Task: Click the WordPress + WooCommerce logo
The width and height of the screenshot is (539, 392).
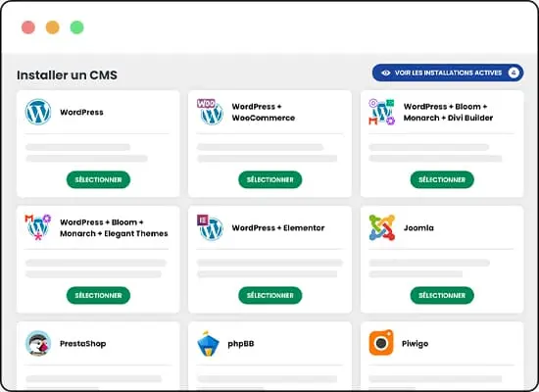Action: click(210, 112)
